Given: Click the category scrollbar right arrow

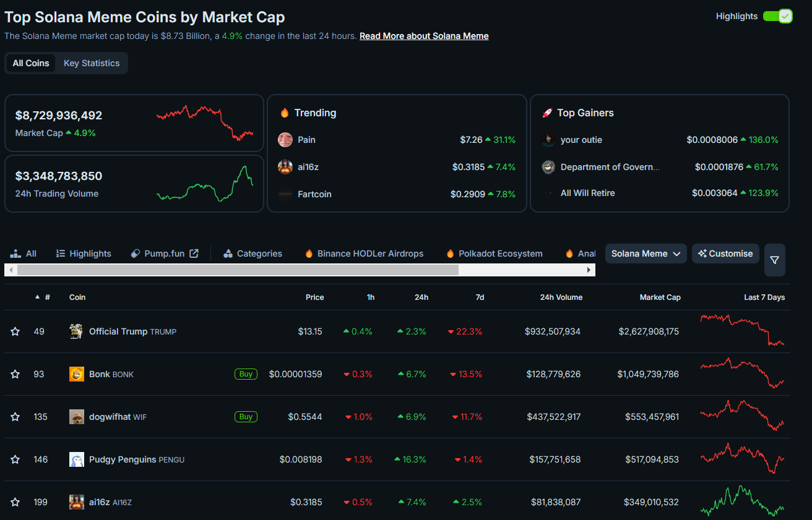Looking at the screenshot, I should 589,270.
